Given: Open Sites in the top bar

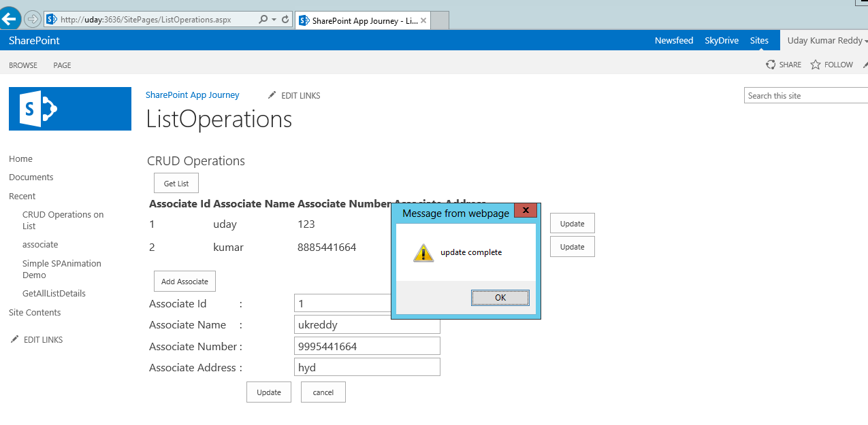Looking at the screenshot, I should 759,41.
